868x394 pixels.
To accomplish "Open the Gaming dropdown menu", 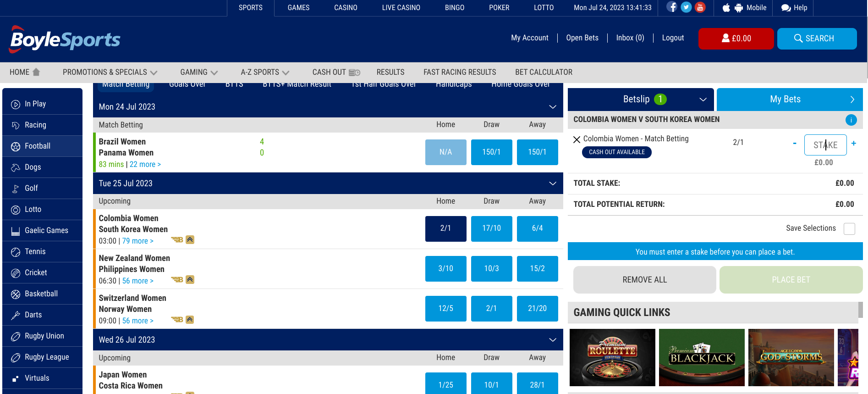I will click(199, 72).
